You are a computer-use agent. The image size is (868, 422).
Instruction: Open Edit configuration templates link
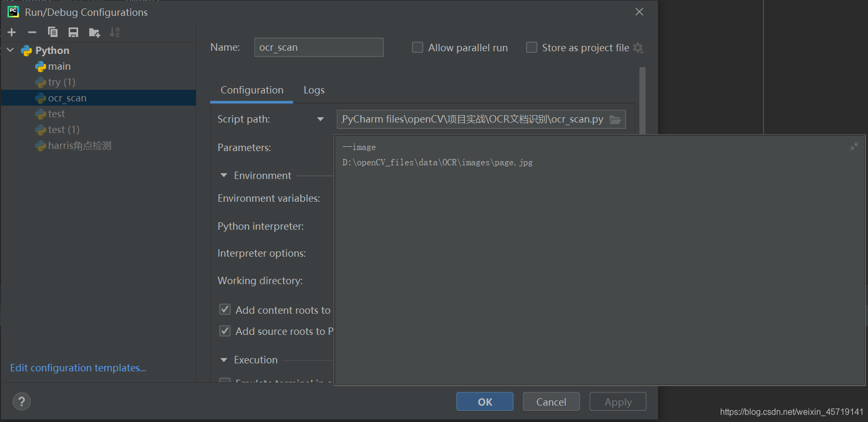(x=78, y=368)
